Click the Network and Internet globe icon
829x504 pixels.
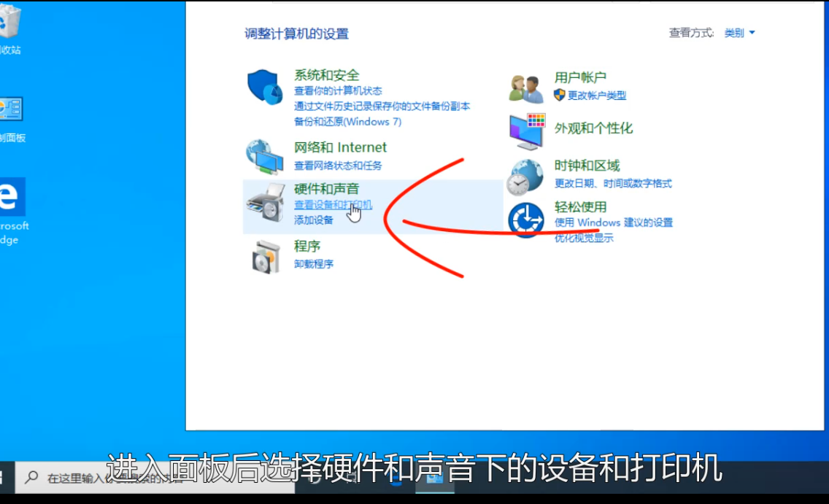[264, 157]
